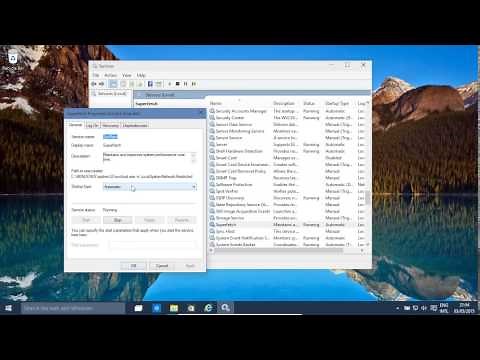Click the Back arrow in Services toolbar
480x360 pixels.
[94, 84]
